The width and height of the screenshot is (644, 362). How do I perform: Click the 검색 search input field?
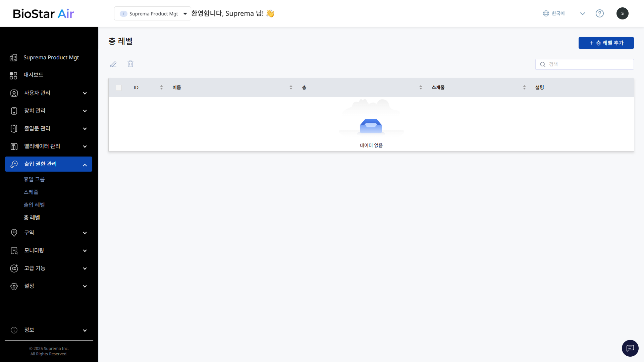coord(589,64)
